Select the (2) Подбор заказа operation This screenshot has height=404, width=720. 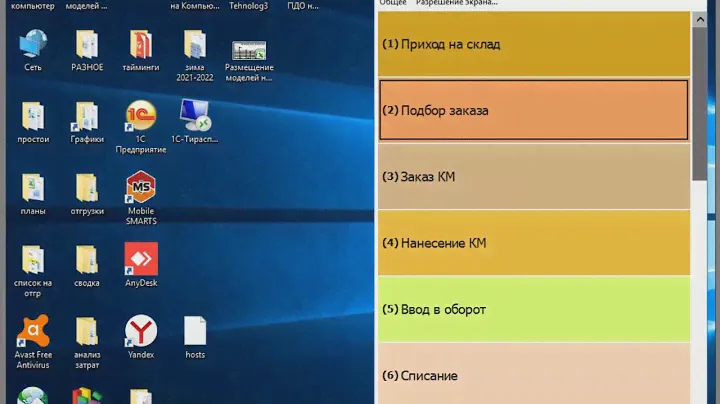[x=534, y=110]
